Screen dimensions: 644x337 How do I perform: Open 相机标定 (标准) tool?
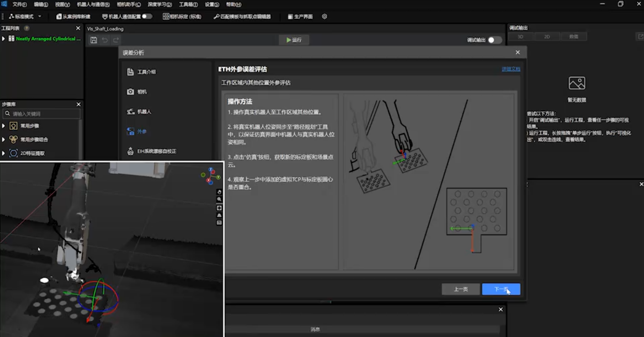click(x=182, y=17)
